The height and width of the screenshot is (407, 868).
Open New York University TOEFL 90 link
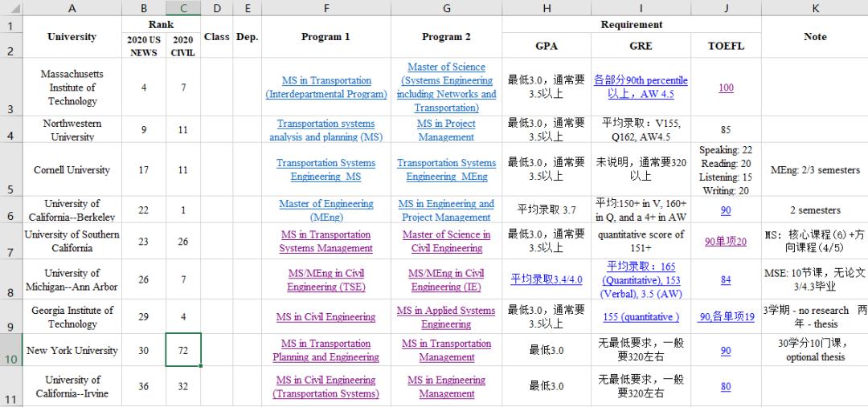point(726,350)
